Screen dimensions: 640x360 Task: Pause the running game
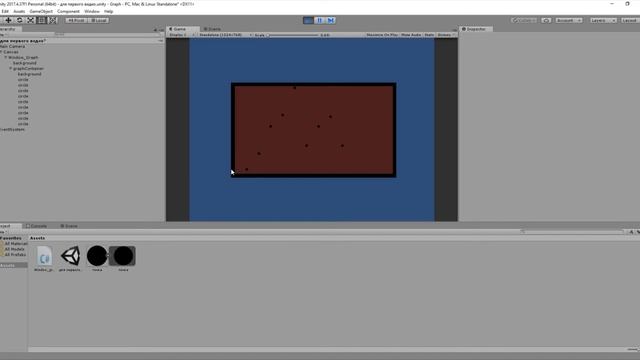point(320,20)
